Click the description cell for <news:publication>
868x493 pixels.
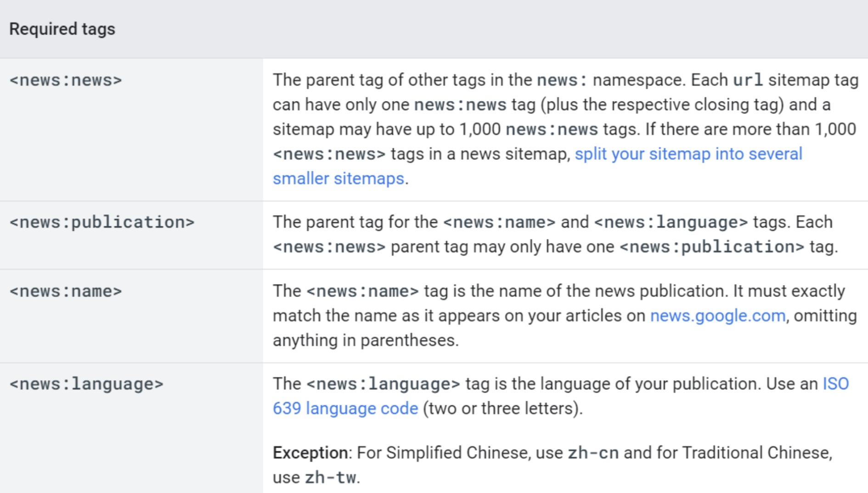coord(551,234)
